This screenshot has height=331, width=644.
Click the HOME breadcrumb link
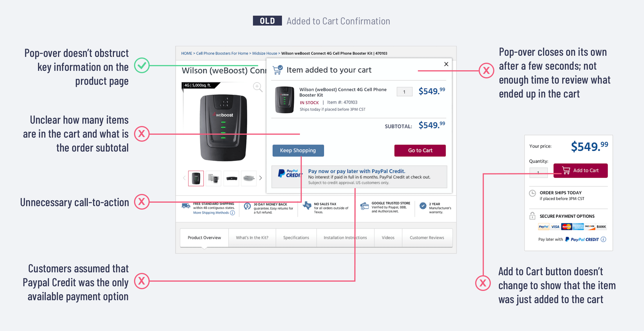tap(187, 53)
